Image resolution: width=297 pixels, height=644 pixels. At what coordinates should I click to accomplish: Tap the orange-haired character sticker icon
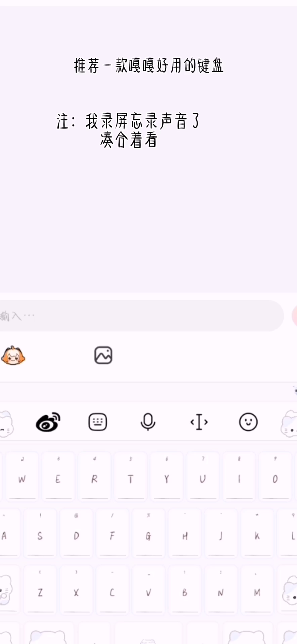[x=13, y=356]
